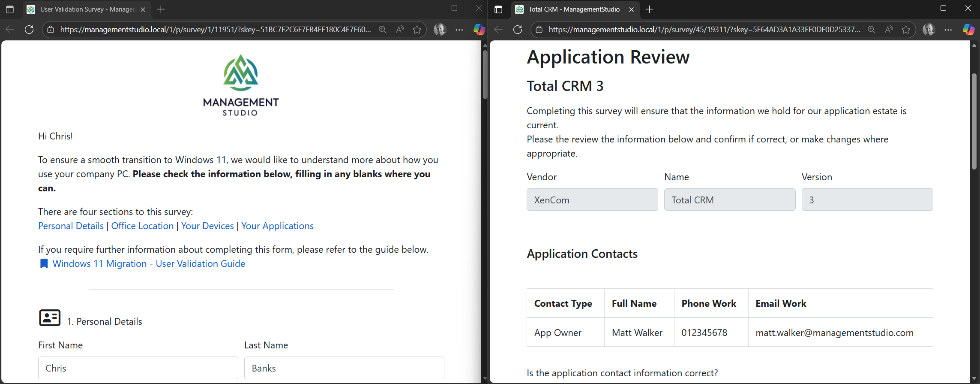View site information lock in right window
The image size is (980, 384).
[539, 30]
